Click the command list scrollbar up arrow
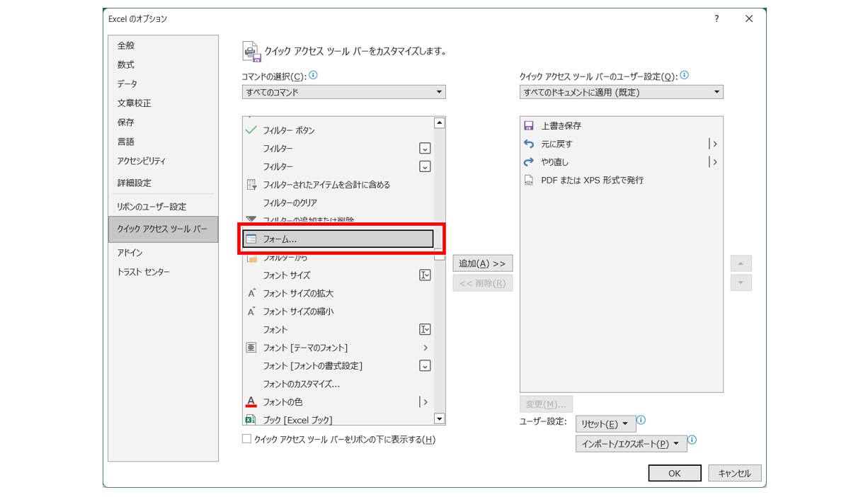 (x=440, y=123)
